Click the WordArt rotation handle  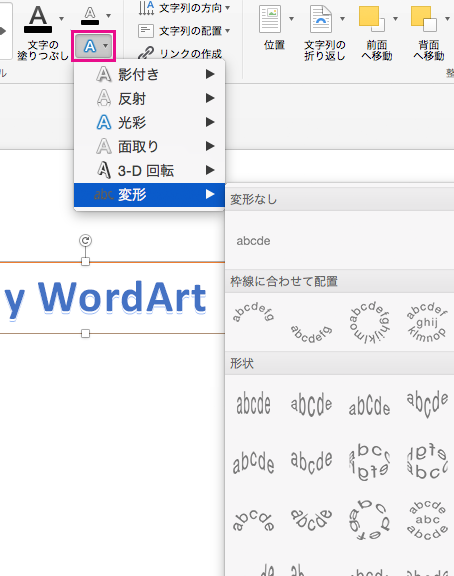click(x=85, y=241)
